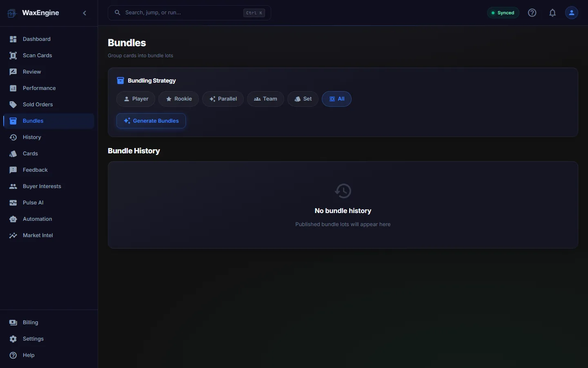Select the Set bundling strategy
Viewport: 588px width, 368px height.
pos(303,99)
